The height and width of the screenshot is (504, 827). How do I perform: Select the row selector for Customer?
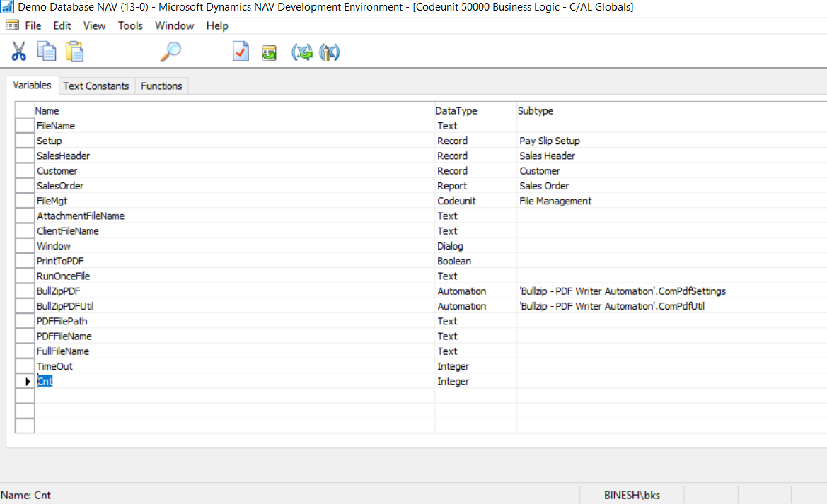tap(25, 170)
